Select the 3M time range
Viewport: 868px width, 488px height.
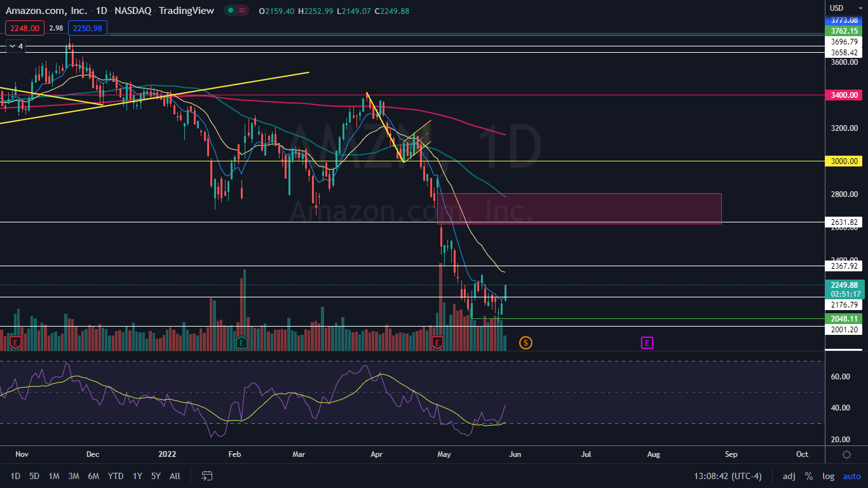[x=74, y=476]
